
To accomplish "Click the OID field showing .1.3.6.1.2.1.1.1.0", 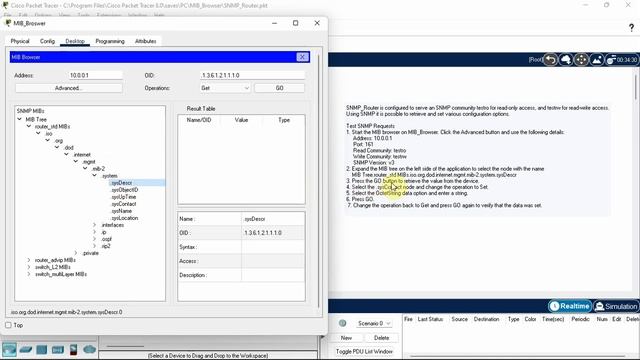I will [252, 75].
